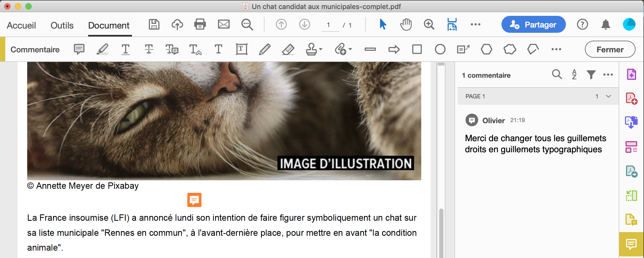Viewport: 644px width, 258px height.
Task: Select the text box tool
Action: pyautogui.click(x=241, y=49)
